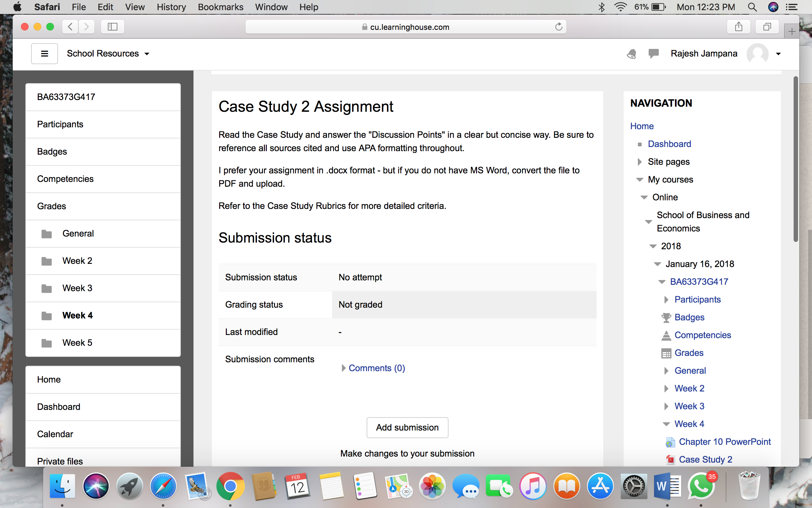Go forward with Safari's forward arrow
This screenshot has width=812, height=508.
87,27
